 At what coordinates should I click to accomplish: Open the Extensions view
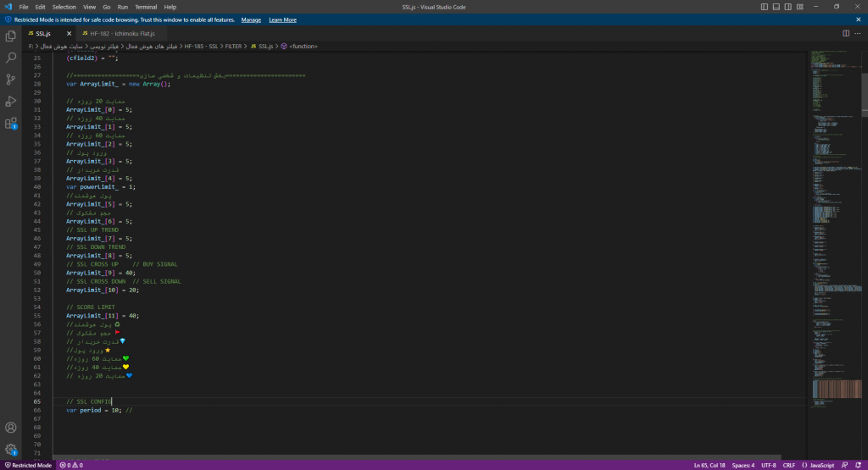coord(11,123)
